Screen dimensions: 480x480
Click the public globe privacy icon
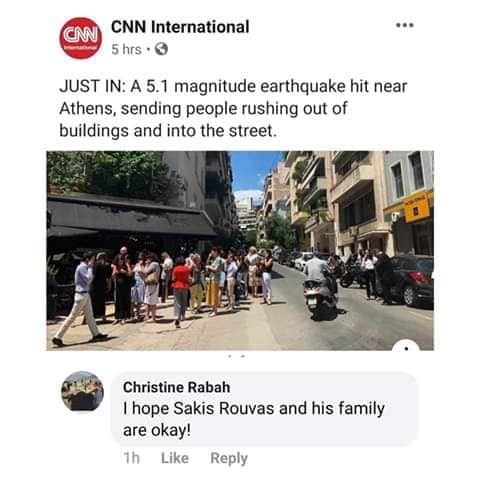pos(161,49)
